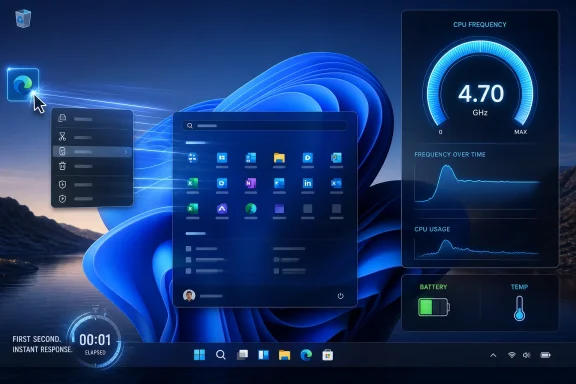Click the green battery level indicator widget
This screenshot has width=576, height=384.
(434, 307)
